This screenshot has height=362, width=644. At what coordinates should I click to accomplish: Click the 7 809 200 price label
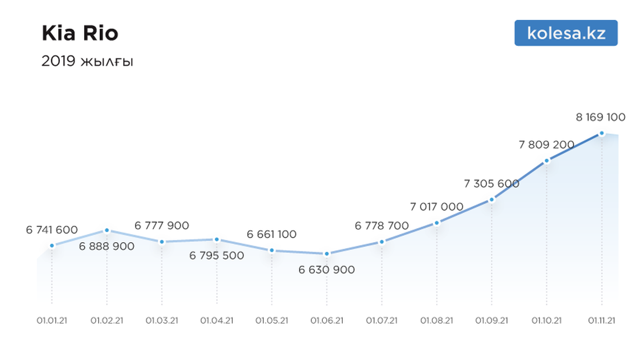[546, 145]
